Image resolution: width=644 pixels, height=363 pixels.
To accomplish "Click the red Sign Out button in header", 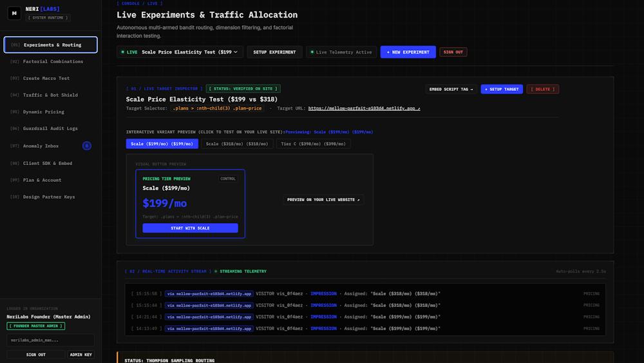I will point(453,52).
